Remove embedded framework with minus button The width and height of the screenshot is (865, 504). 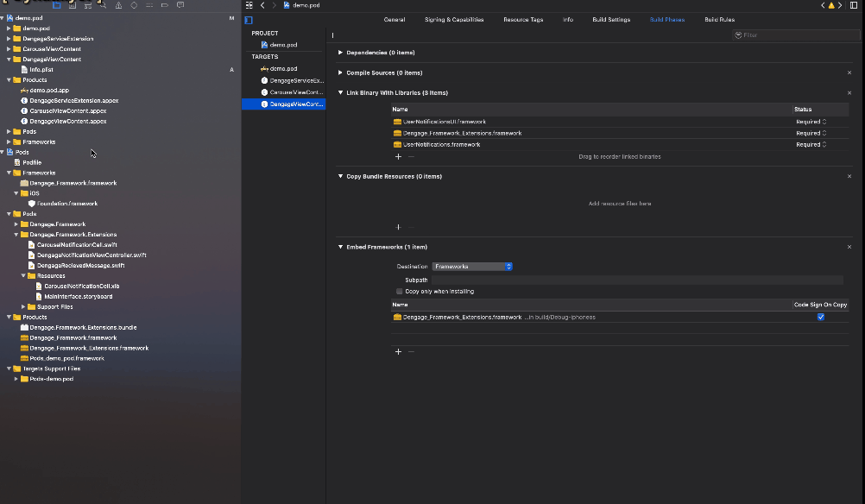(x=411, y=352)
